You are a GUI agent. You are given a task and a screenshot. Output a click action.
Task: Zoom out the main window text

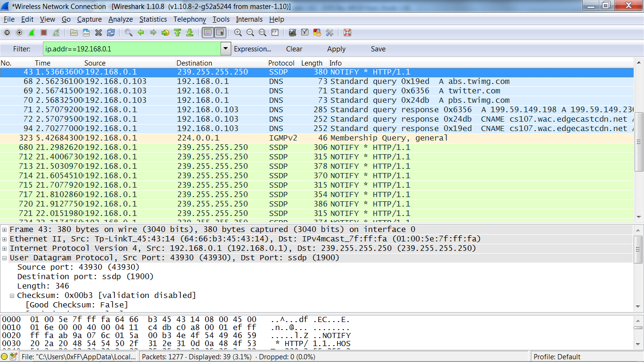(x=250, y=33)
